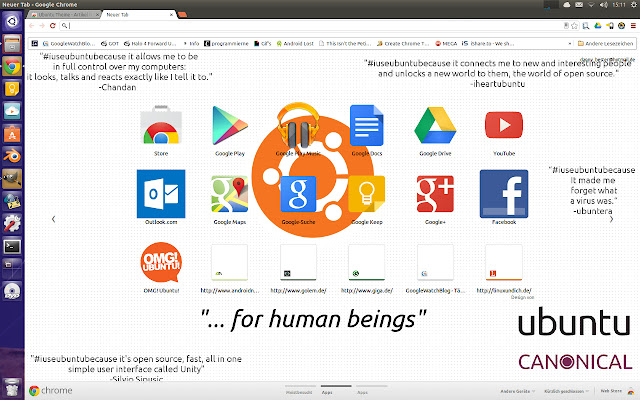
Task: Click the Chrome icon in the Unity launcher
Action: coord(12,66)
